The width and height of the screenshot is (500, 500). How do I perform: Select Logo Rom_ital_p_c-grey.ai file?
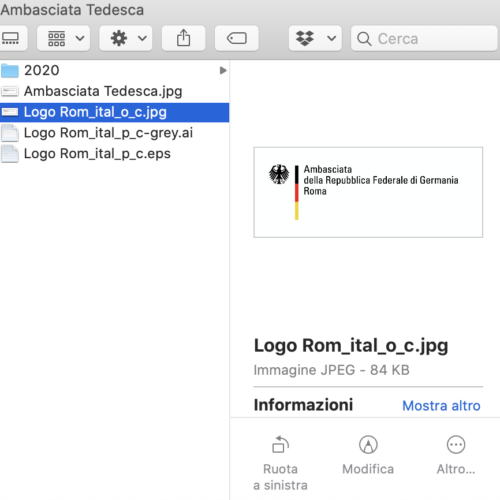tap(114, 133)
